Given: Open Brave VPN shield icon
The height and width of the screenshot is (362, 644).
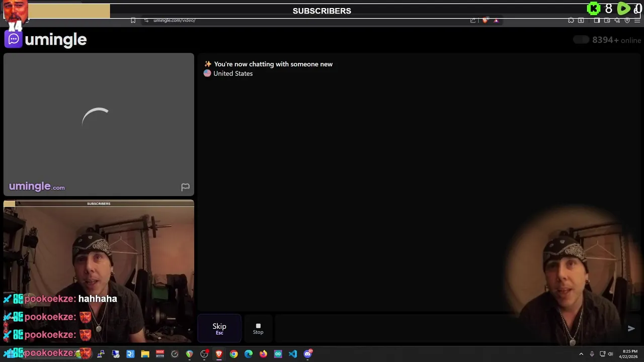Looking at the screenshot, I should (x=627, y=20).
